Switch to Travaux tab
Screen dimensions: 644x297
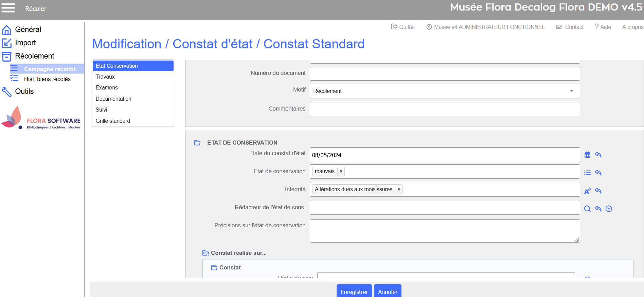coord(105,77)
